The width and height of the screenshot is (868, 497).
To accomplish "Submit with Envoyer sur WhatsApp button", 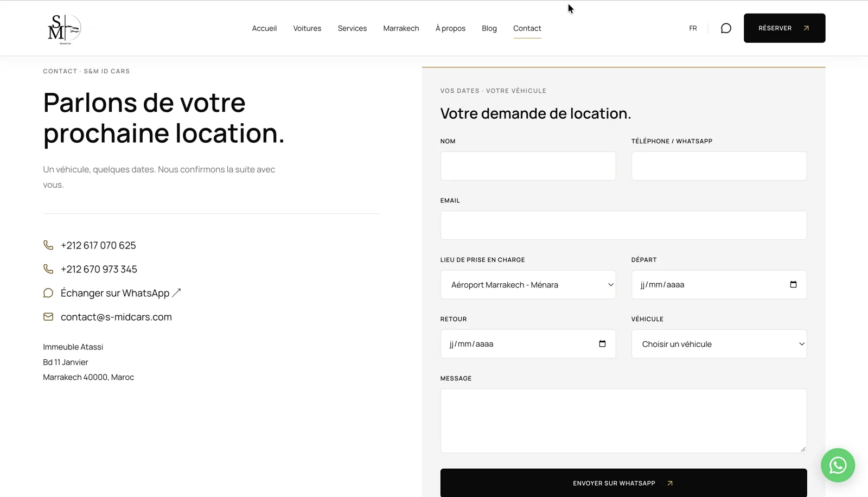I will coord(623,483).
